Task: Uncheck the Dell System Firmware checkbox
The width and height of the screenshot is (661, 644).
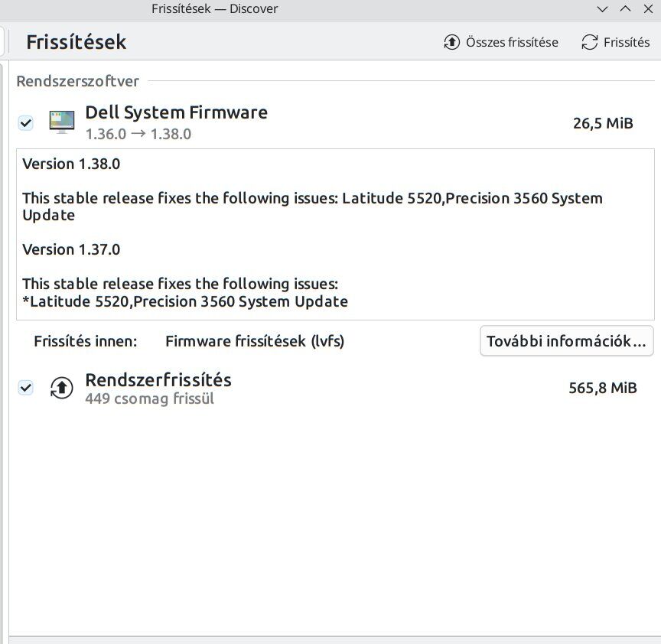Action: click(26, 123)
